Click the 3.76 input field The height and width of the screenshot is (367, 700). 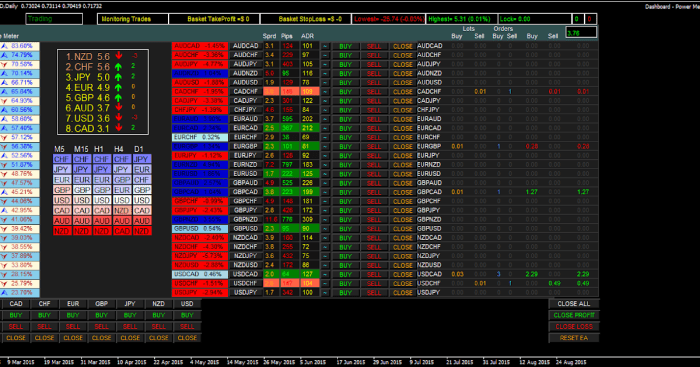(x=581, y=32)
